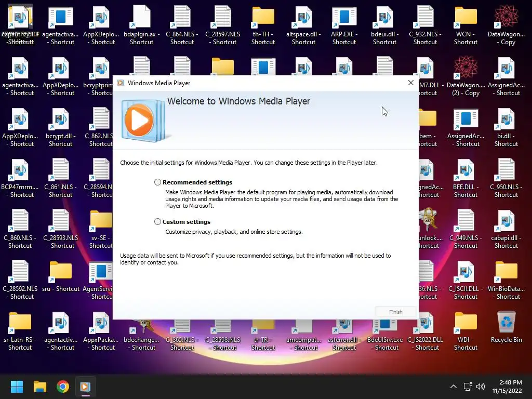
Task: Open the volume tray icon
Action: (x=481, y=387)
